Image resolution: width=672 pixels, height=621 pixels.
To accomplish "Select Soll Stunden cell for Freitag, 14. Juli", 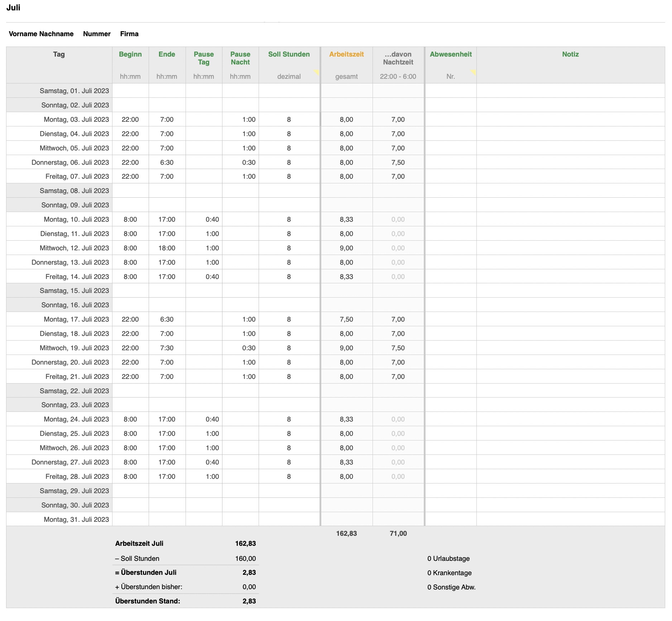I will 289,277.
